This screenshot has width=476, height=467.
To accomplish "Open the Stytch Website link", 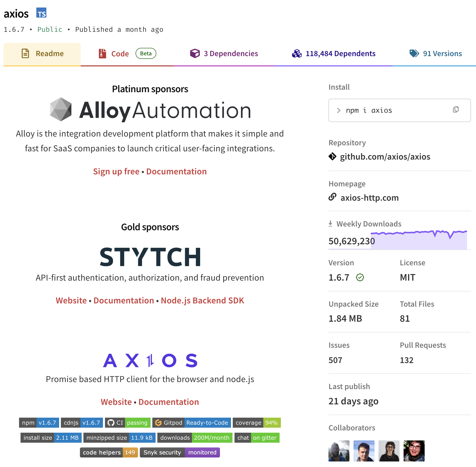I will tap(71, 300).
